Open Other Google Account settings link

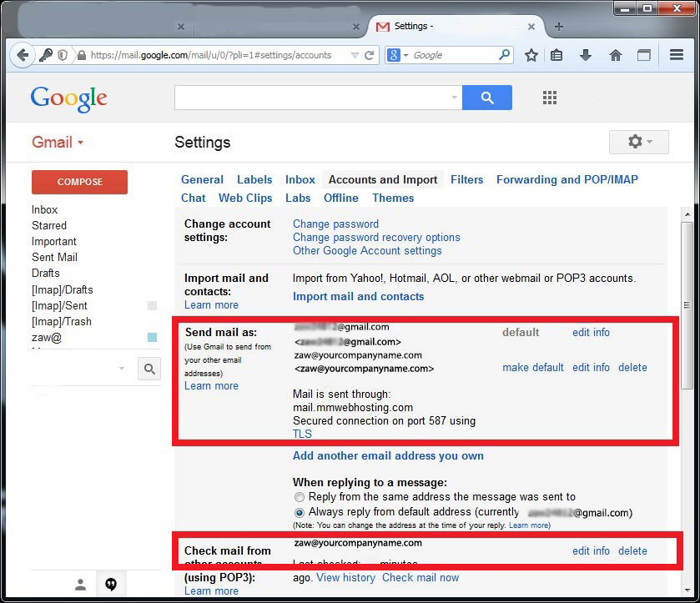(367, 250)
